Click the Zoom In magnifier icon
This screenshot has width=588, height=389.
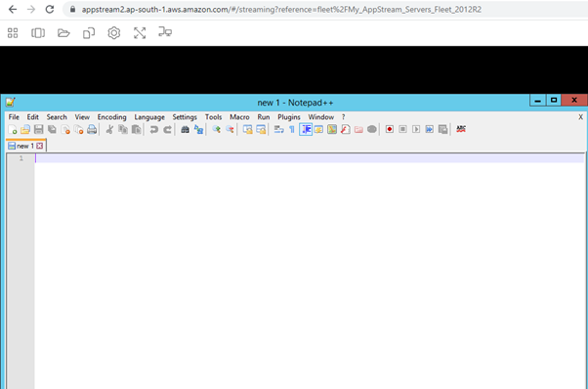click(x=217, y=129)
